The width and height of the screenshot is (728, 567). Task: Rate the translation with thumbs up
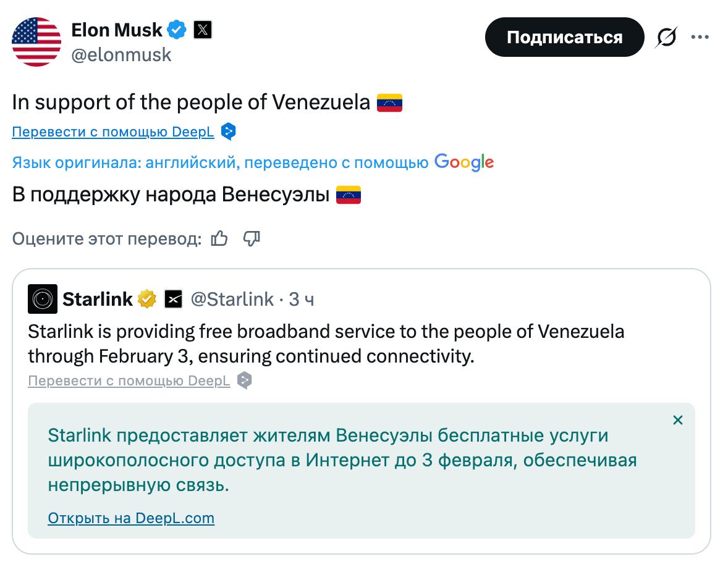pos(220,238)
